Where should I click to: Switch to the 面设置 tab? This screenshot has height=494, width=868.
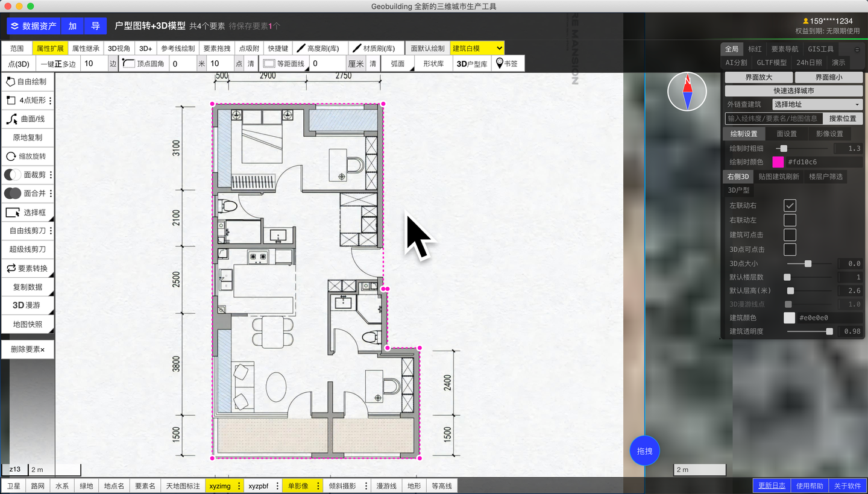coord(787,134)
